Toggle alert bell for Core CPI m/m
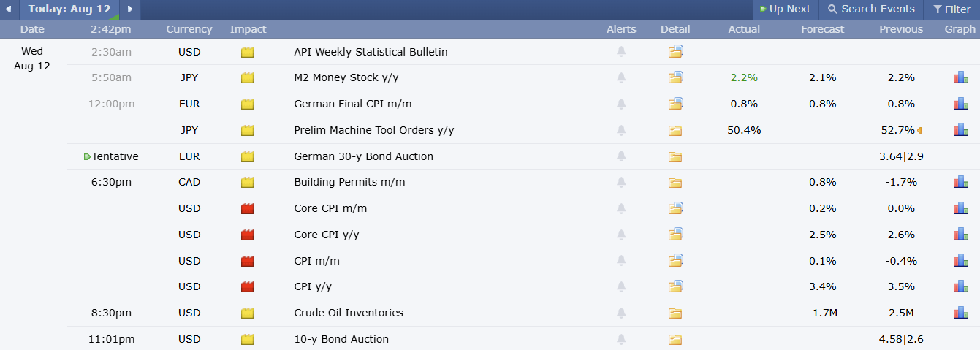 click(621, 208)
